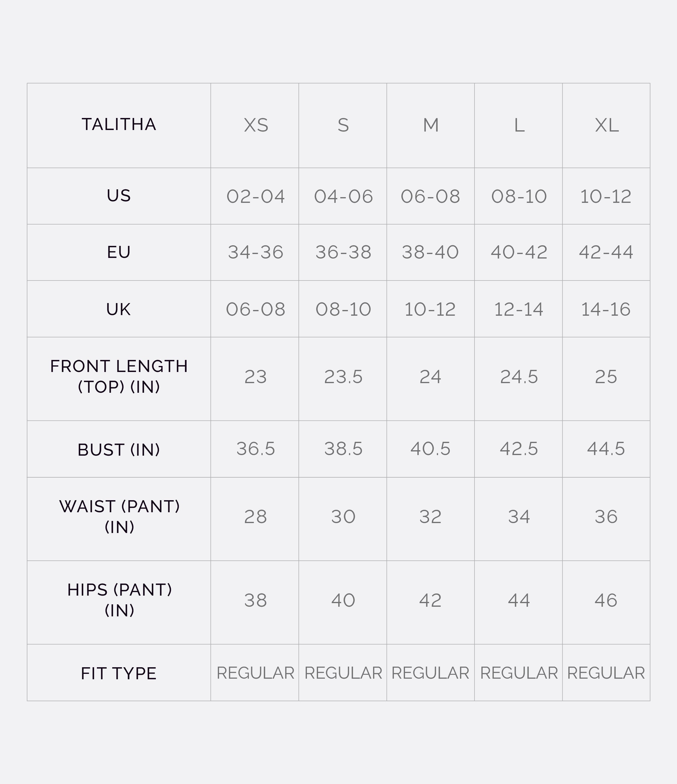Select the XS size column header

[256, 125]
